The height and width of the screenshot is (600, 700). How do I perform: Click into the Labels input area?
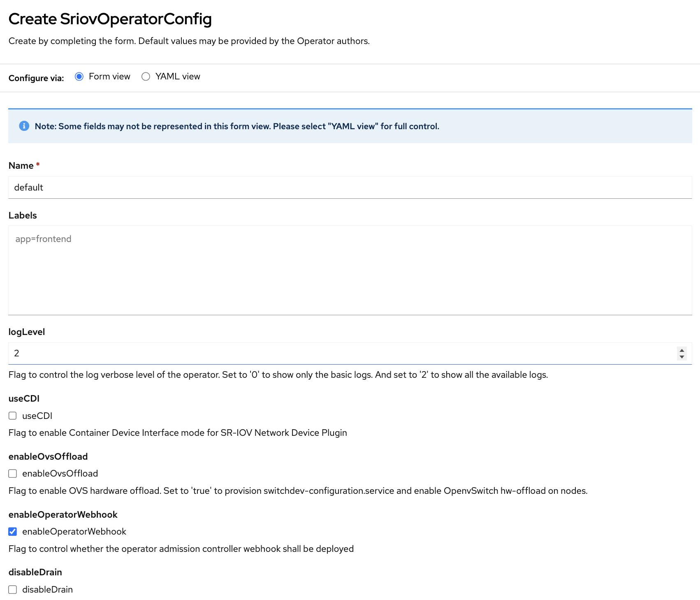pyautogui.click(x=350, y=270)
